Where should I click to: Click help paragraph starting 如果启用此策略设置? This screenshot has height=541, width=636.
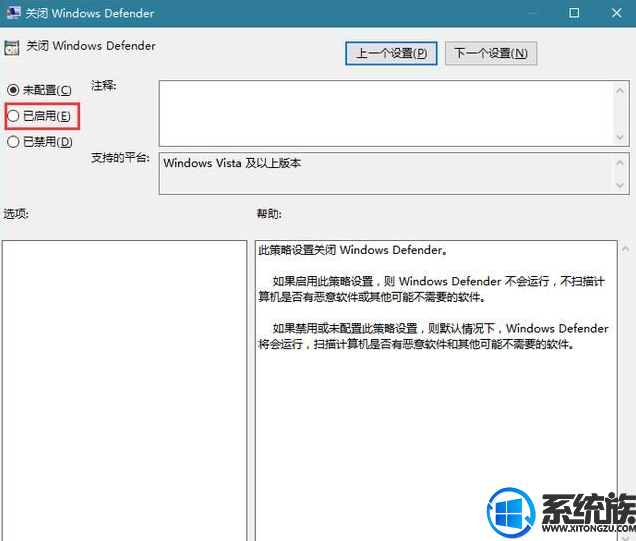tap(432, 289)
